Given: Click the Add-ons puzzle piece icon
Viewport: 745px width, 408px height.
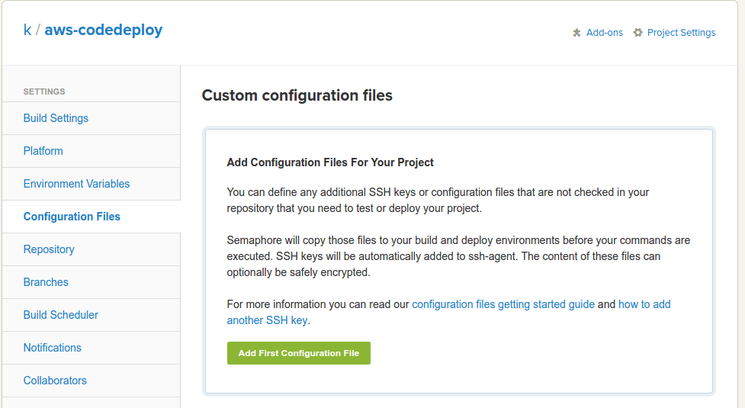Looking at the screenshot, I should (576, 33).
